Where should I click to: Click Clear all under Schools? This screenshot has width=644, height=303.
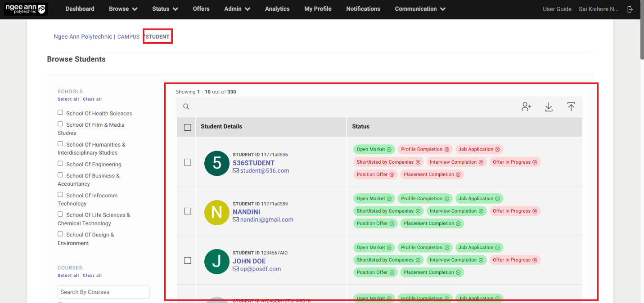pos(92,99)
